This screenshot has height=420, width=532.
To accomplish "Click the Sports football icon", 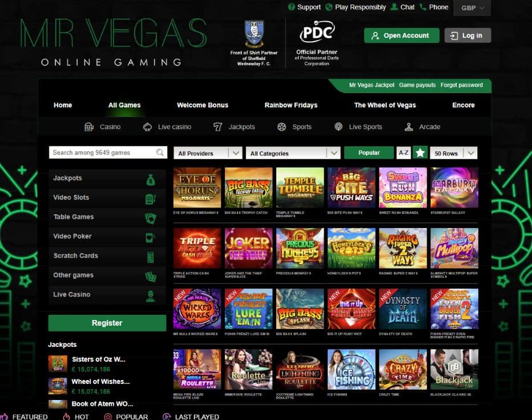I will click(281, 127).
